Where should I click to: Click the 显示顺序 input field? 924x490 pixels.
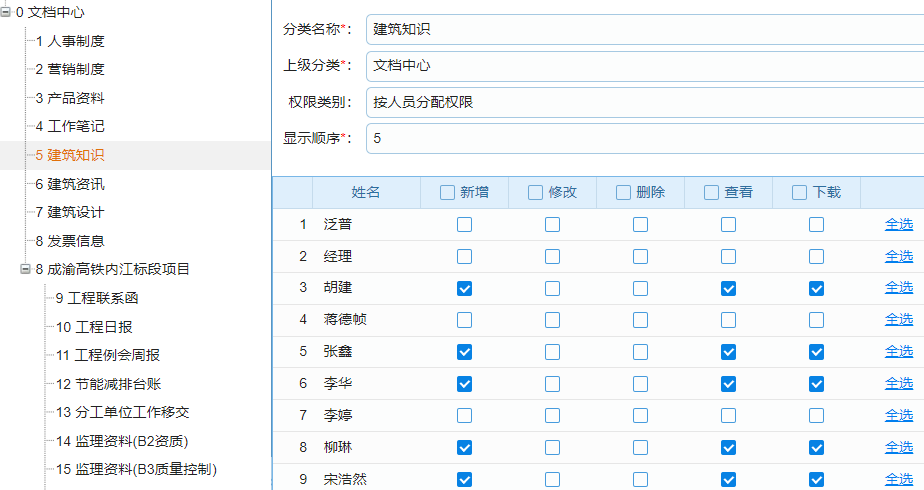[640, 138]
